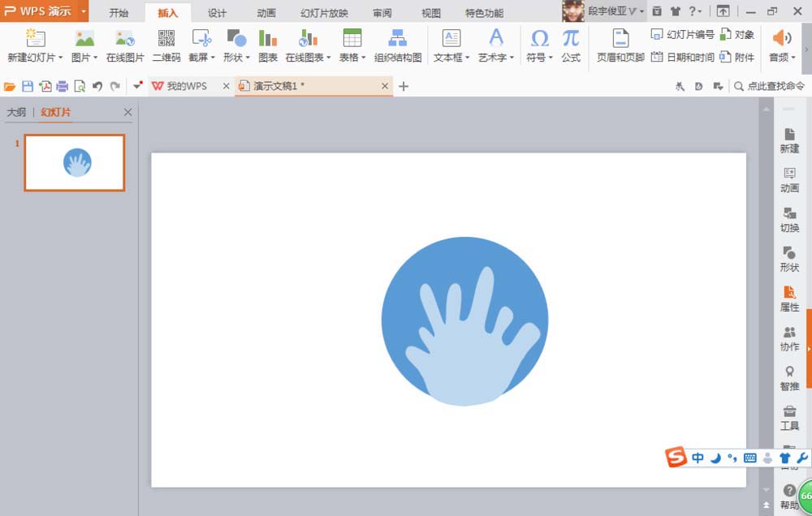Close the slide thumbnail panel
Image resolution: width=812 pixels, height=516 pixels.
click(128, 112)
